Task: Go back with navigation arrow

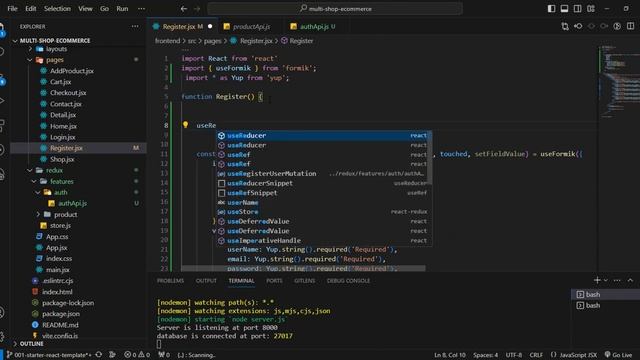Action: click(184, 9)
